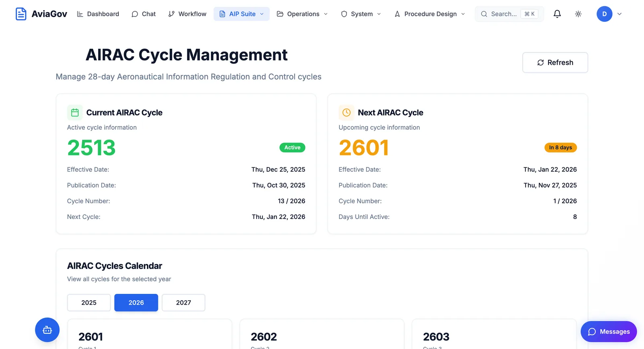Viewport: 644px width, 349px height.
Task: Focus the Search input field
Action: tap(504, 14)
